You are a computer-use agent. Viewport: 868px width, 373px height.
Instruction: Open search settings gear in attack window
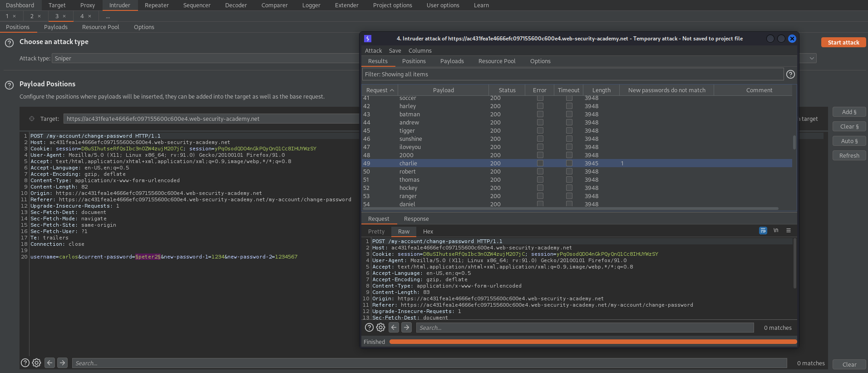tap(381, 327)
